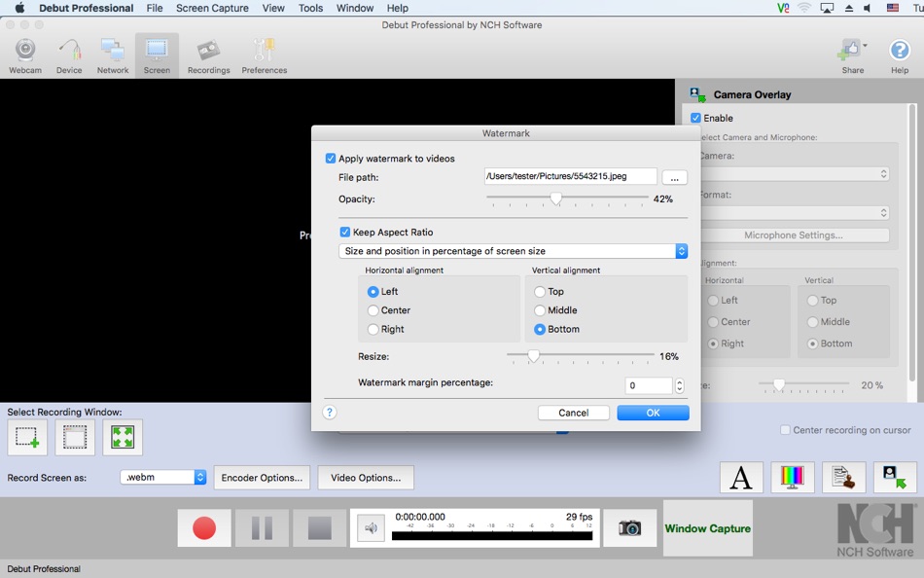Click the watermark dialog help question icon
The height and width of the screenshot is (578, 924).
tap(330, 413)
